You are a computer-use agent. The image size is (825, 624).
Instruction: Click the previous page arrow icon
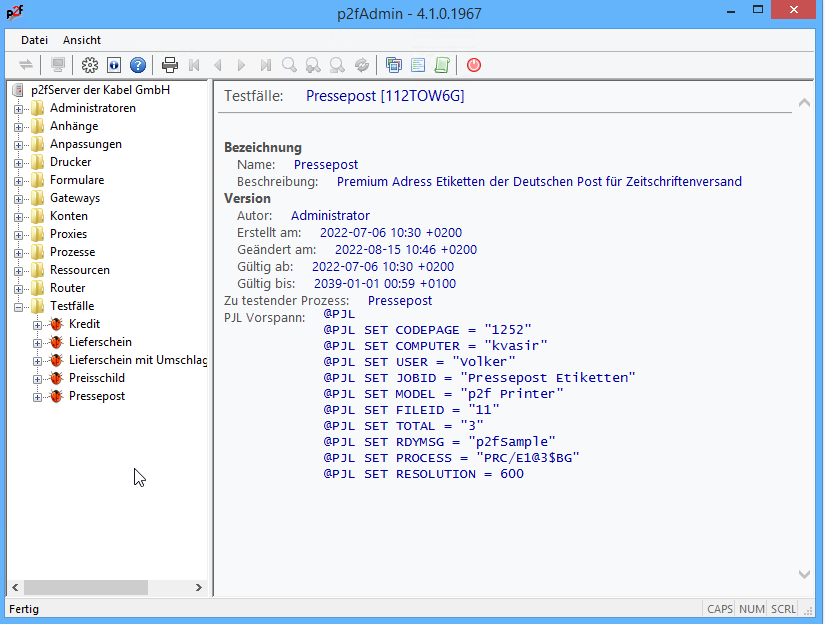point(218,65)
